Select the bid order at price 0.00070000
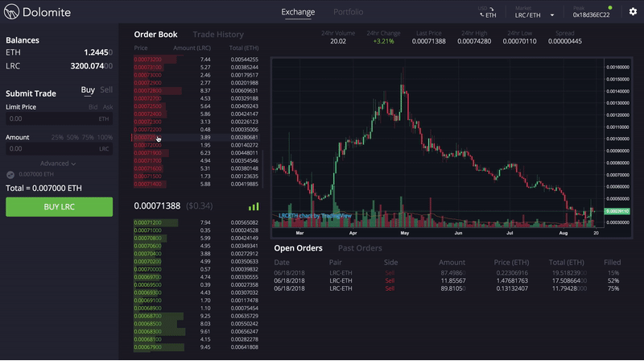The height and width of the screenshot is (361, 644). click(196, 269)
